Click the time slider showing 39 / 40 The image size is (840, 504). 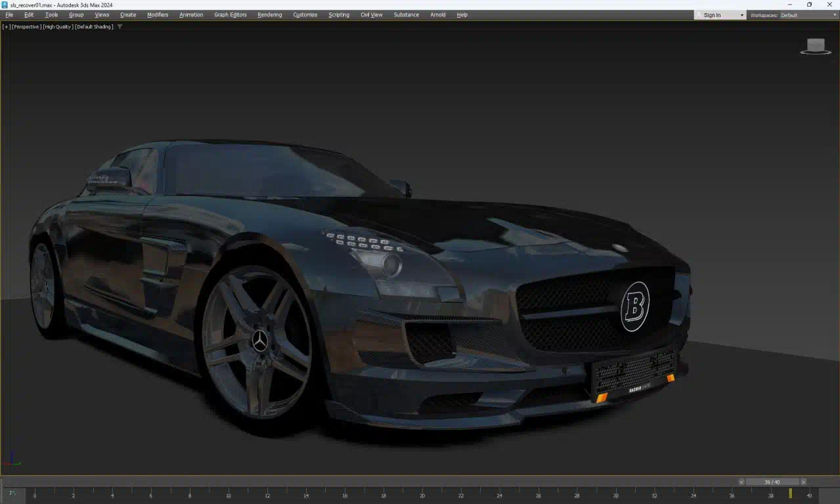coord(772,482)
